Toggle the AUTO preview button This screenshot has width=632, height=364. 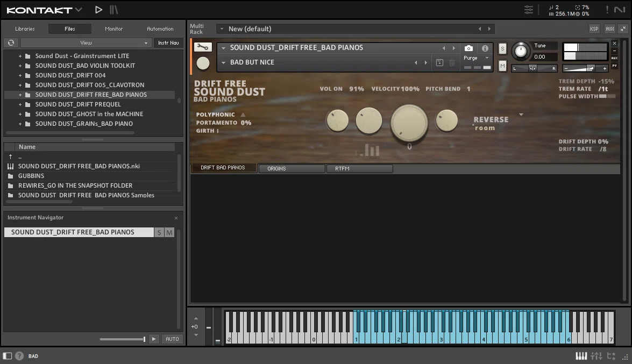pos(172,339)
